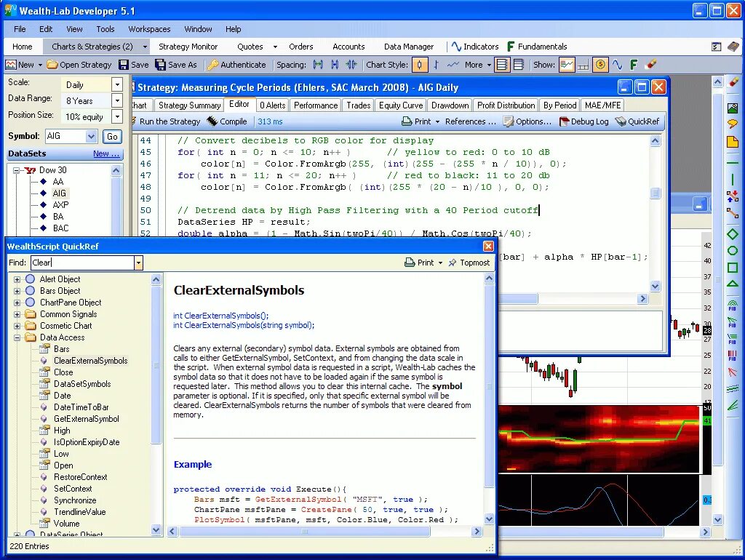Click Run the Strategy

pyautogui.click(x=166, y=121)
